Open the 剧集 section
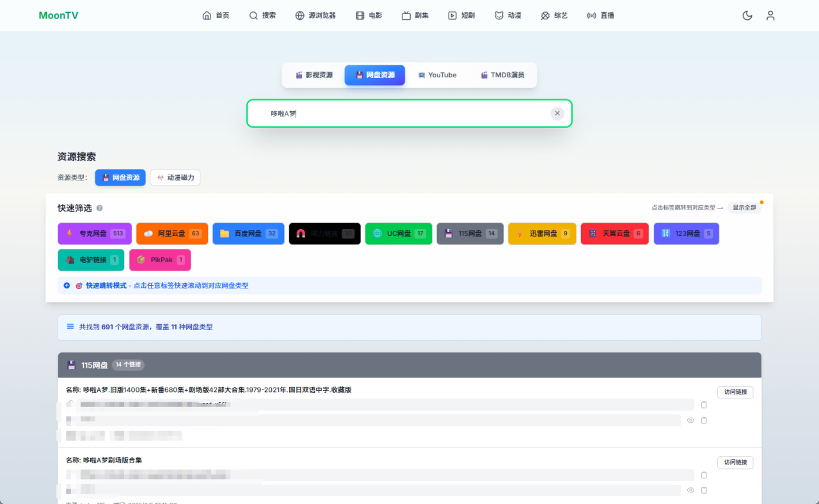The height and width of the screenshot is (504, 819). [415, 15]
